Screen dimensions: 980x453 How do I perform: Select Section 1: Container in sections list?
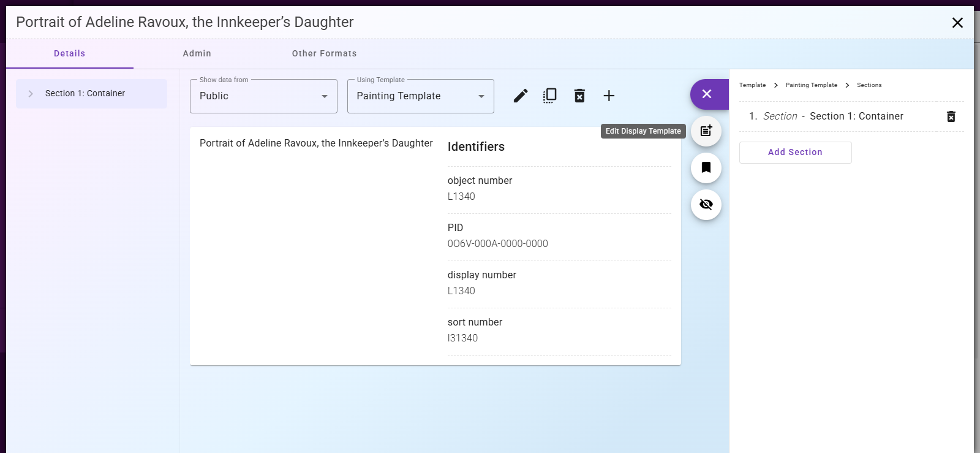856,116
